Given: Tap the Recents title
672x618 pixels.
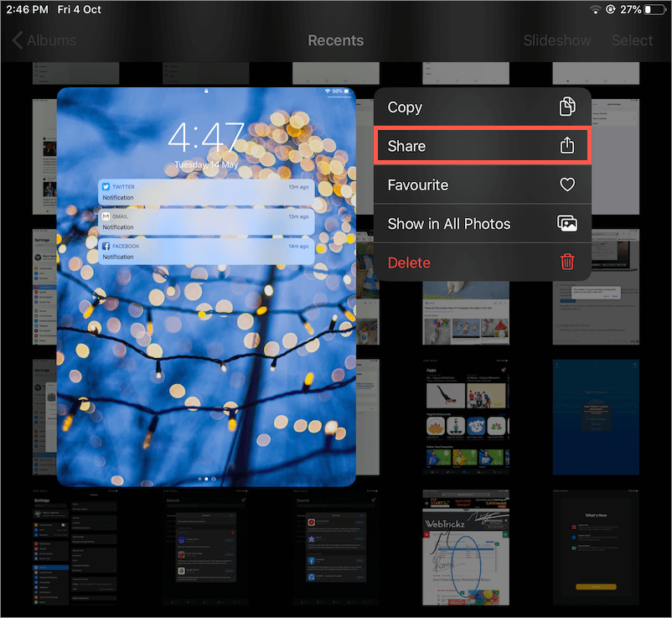Looking at the screenshot, I should pos(335,40).
